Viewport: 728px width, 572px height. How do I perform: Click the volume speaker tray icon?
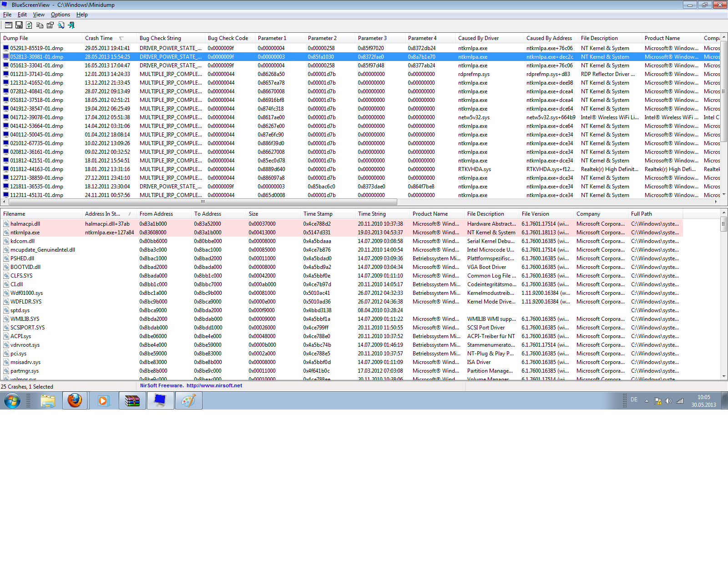pos(668,401)
